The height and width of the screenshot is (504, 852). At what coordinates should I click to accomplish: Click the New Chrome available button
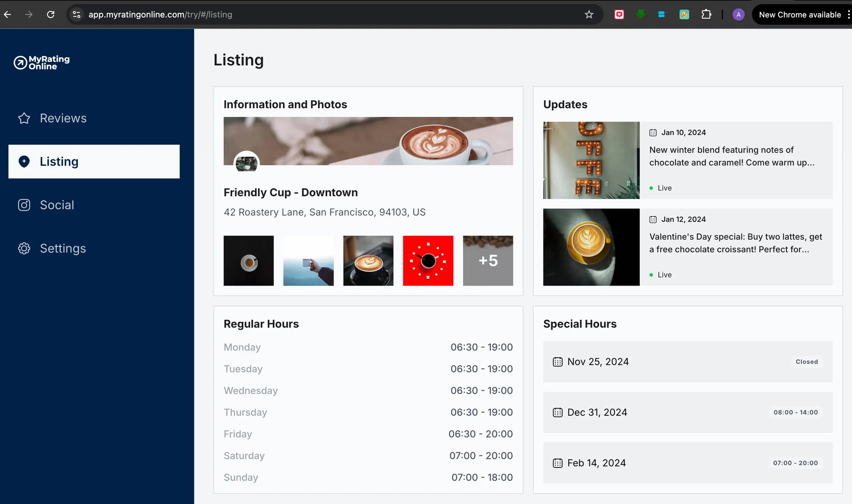800,15
